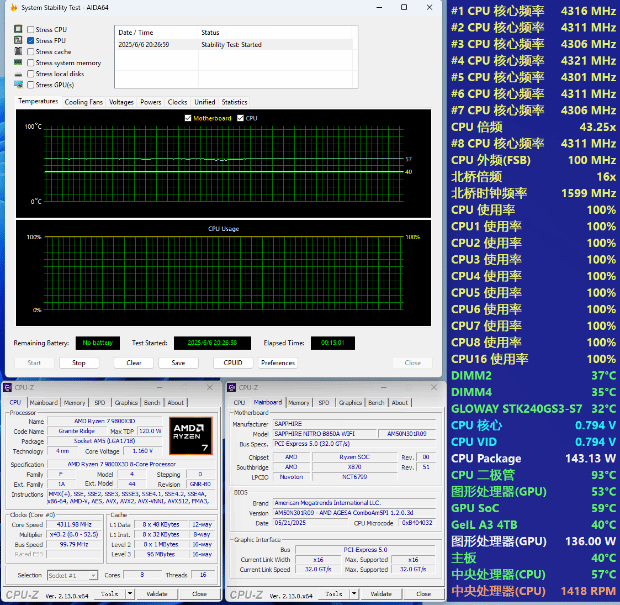Open the Socket #1 selection dropdown in CPU-Z
620x605 pixels.
tap(73, 575)
